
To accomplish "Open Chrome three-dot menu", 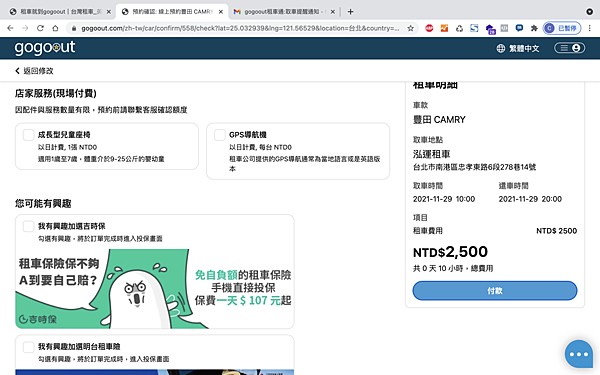I will tap(590, 28).
